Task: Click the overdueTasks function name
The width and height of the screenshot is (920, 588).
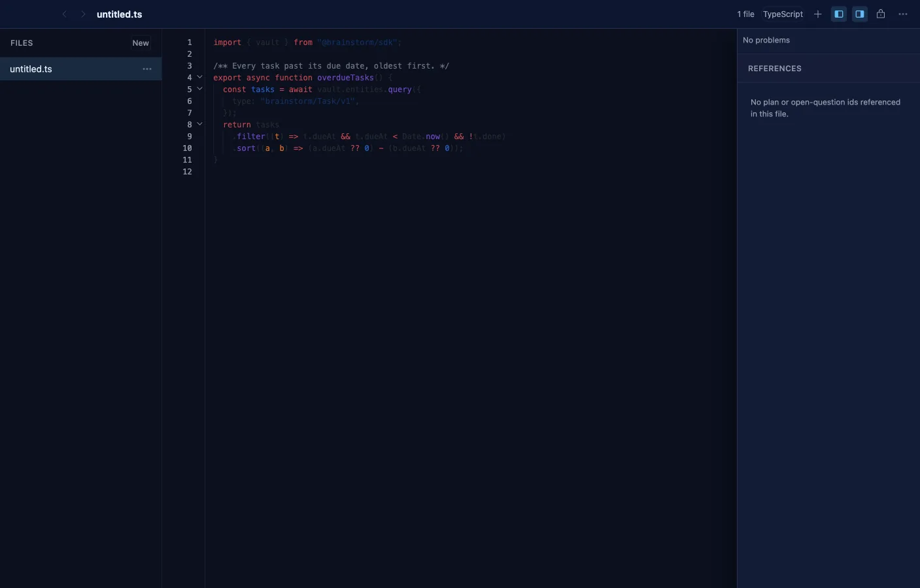Action: coord(345,78)
